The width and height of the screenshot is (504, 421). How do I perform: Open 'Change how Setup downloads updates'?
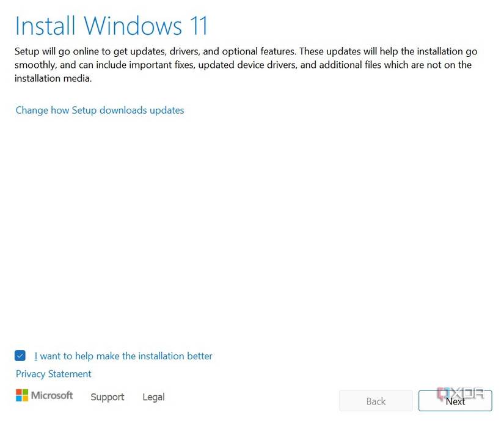pyautogui.click(x=100, y=110)
